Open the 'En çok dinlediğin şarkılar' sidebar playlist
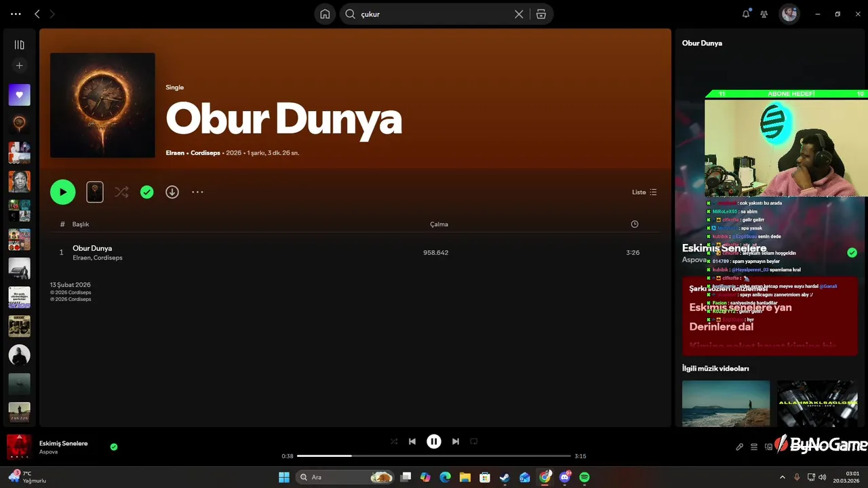Screen dimensions: 868x488 coord(19,297)
